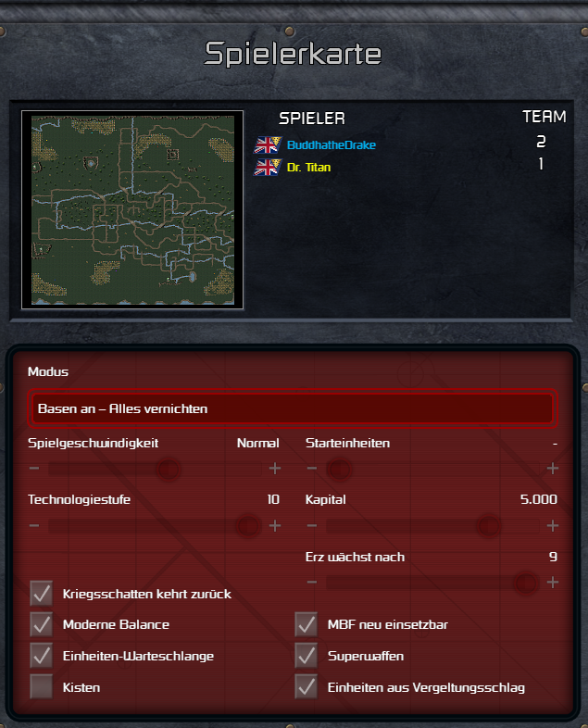Click the minus icon for Starteinheiten
The height and width of the screenshot is (728, 588).
tap(312, 468)
